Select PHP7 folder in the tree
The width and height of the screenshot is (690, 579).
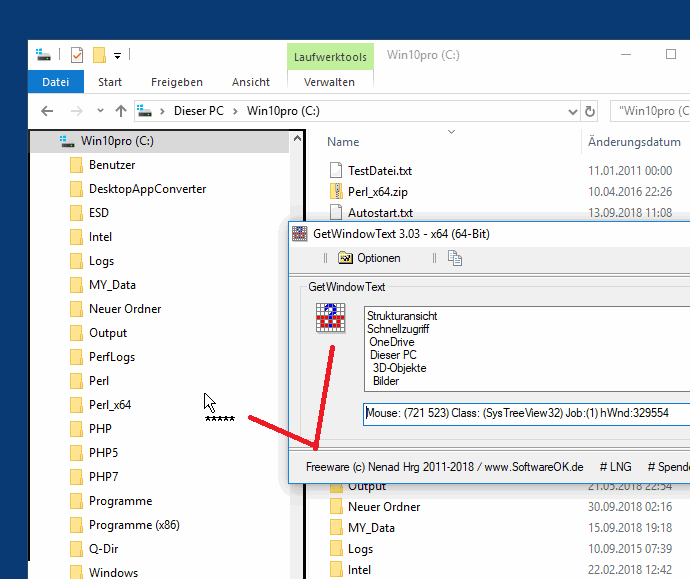pyautogui.click(x=103, y=477)
